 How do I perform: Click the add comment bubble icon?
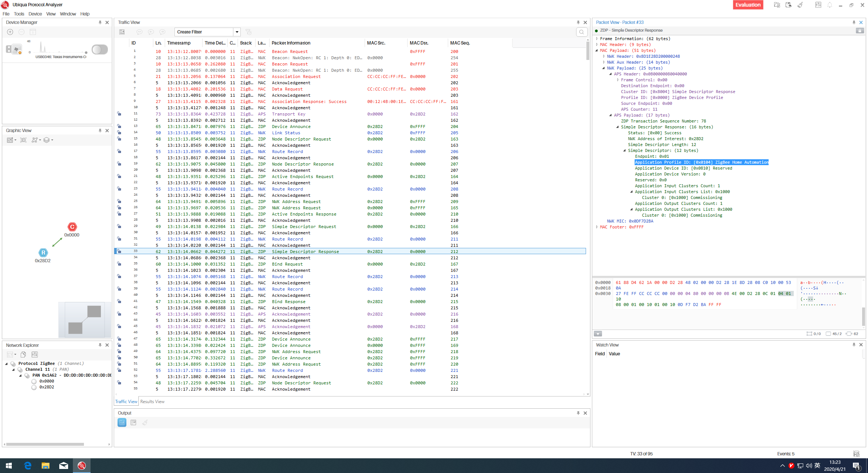(140, 32)
